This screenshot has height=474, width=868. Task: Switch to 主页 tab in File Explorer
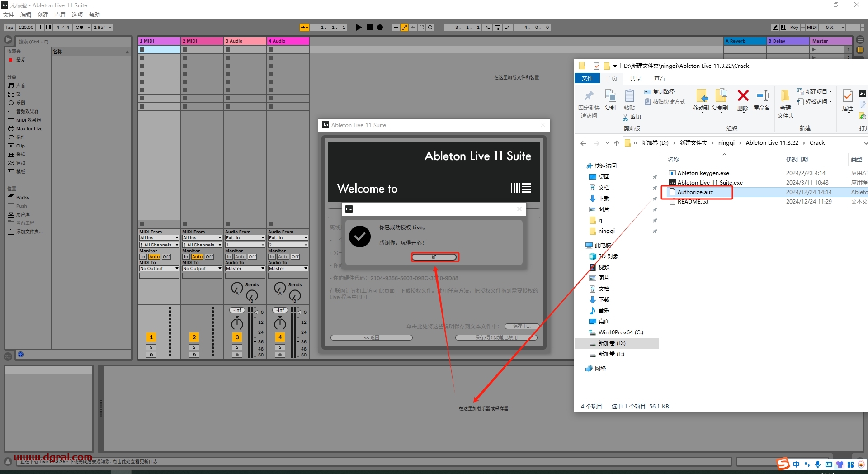point(612,78)
